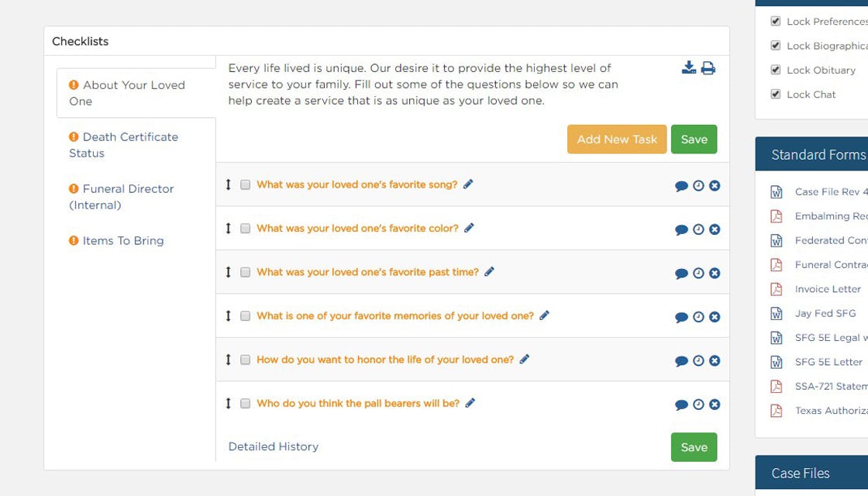Screen dimensions: 868x496
Task: Set a reminder on the favorite memories question
Action: (698, 316)
